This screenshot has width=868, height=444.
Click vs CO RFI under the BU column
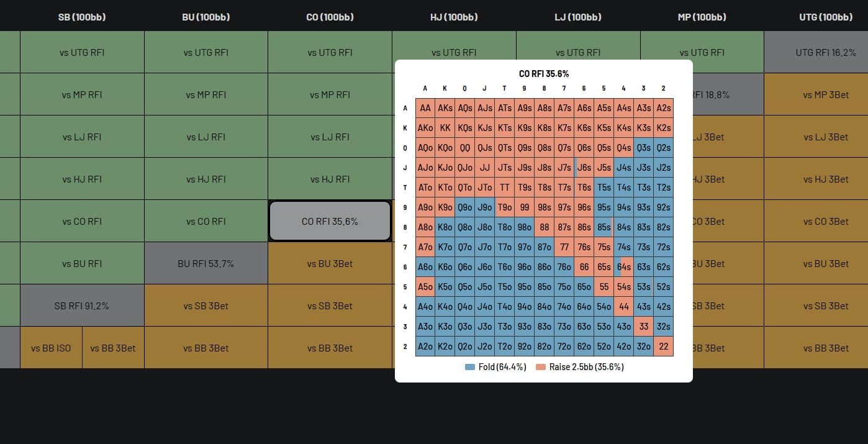click(x=206, y=221)
